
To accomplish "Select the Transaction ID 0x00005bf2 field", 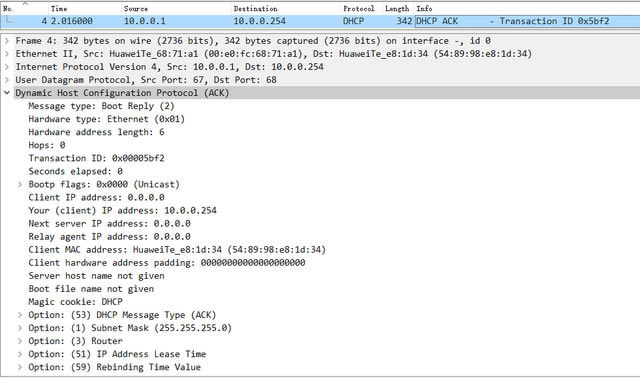I will (96, 158).
